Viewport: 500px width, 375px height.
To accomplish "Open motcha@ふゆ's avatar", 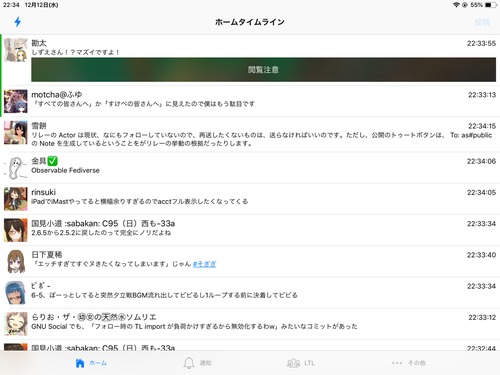I will [16, 101].
